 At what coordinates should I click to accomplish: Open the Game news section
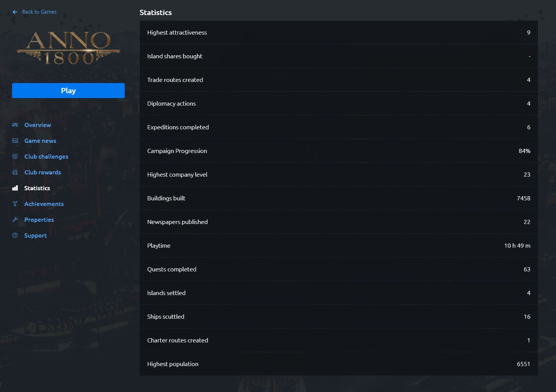[40, 141]
